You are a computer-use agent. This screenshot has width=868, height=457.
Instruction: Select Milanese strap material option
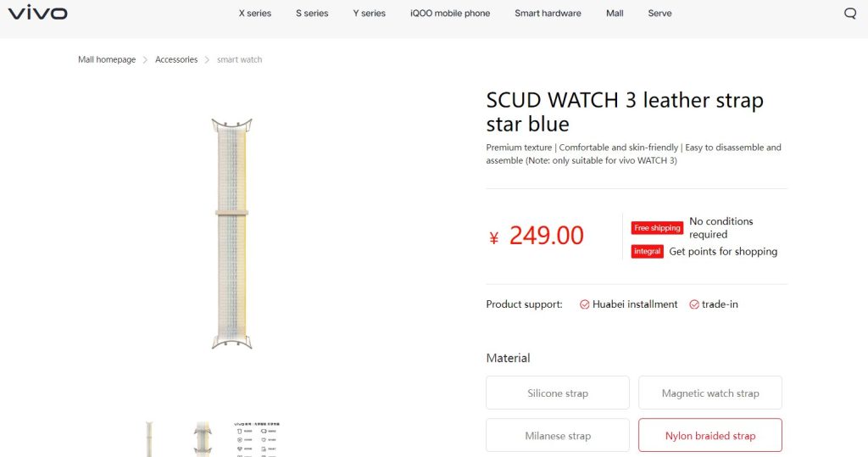(558, 436)
